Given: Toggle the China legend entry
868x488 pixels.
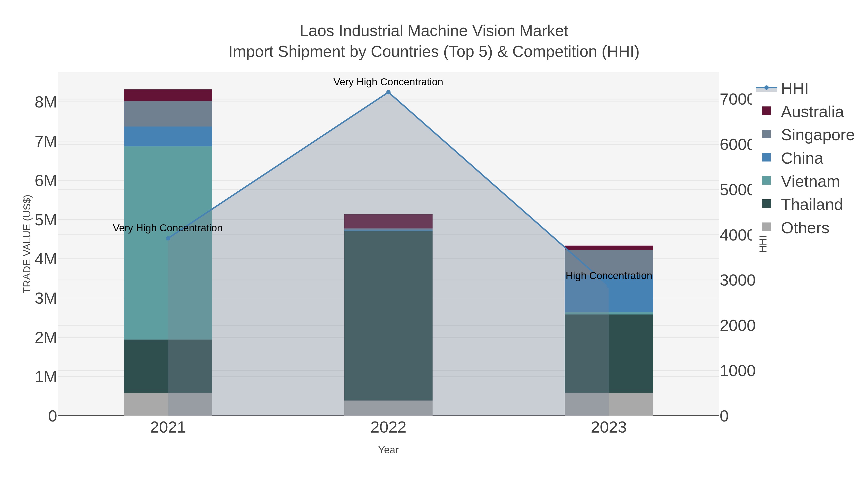Looking at the screenshot, I should (792, 158).
